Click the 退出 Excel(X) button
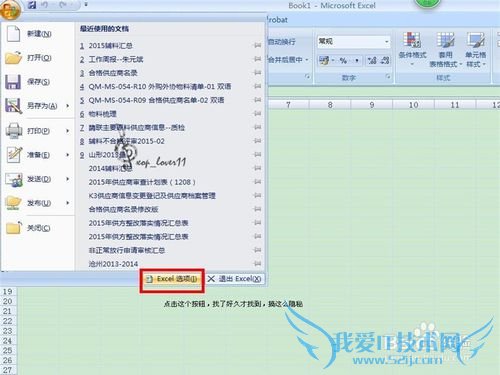The height and width of the screenshot is (375, 500). click(234, 279)
